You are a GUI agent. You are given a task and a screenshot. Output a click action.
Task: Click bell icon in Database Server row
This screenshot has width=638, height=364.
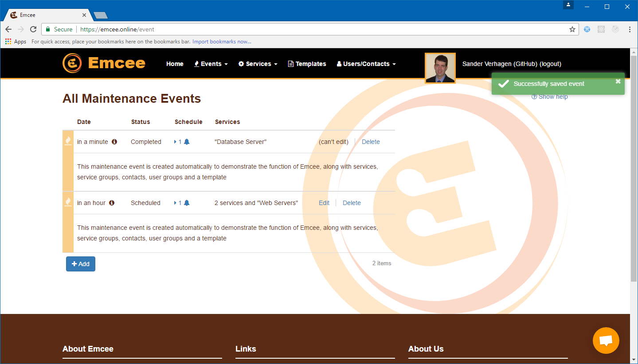[187, 142]
